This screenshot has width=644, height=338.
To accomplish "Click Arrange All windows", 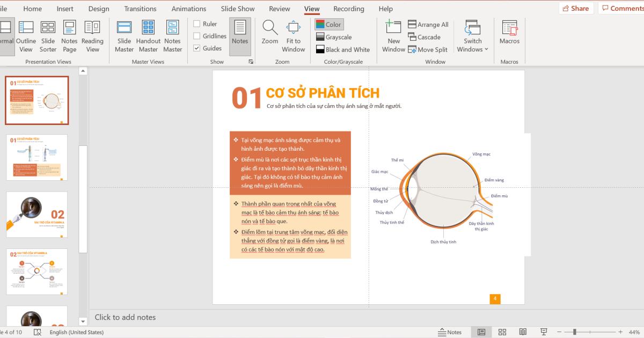I will (x=428, y=24).
